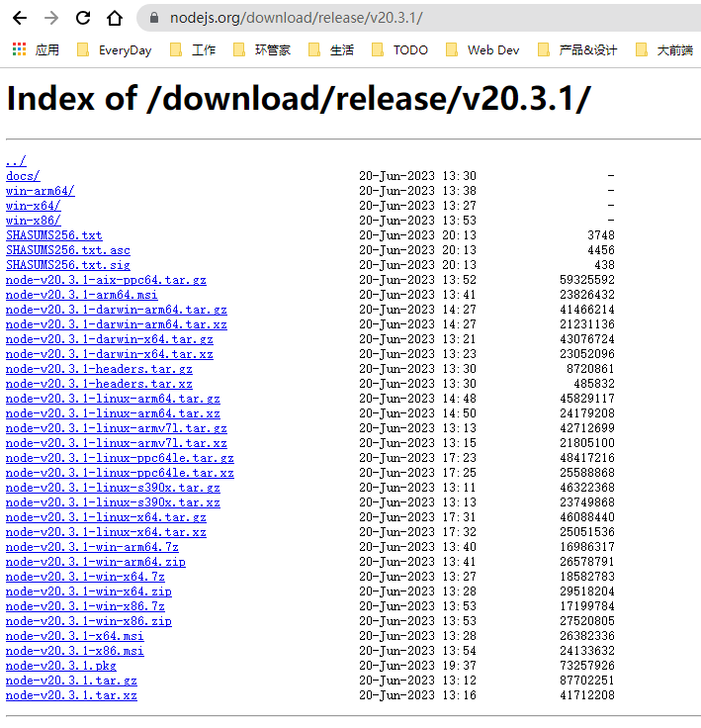Download node-v20.3.1-arm64.msi
Screen dimensions: 701x728
coord(82,295)
